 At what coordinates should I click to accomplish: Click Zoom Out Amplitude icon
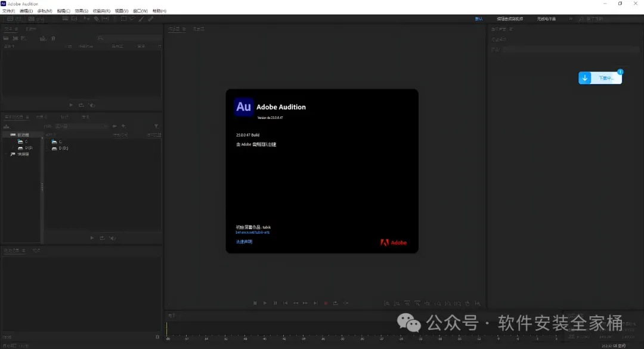397,304
